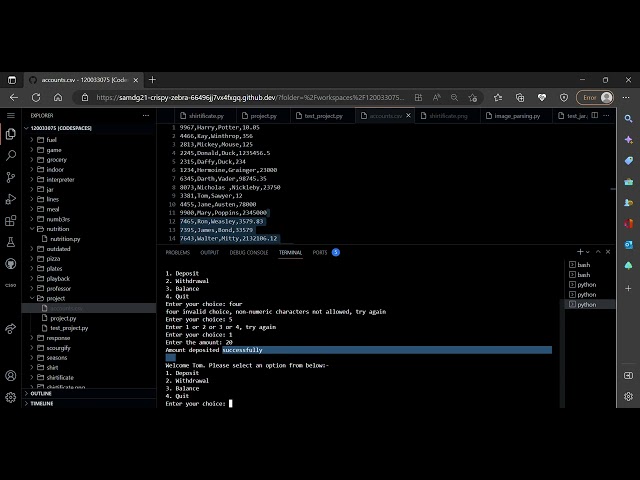Open Edge sidebar Outlook icon
The image size is (640, 480).
coord(629,244)
